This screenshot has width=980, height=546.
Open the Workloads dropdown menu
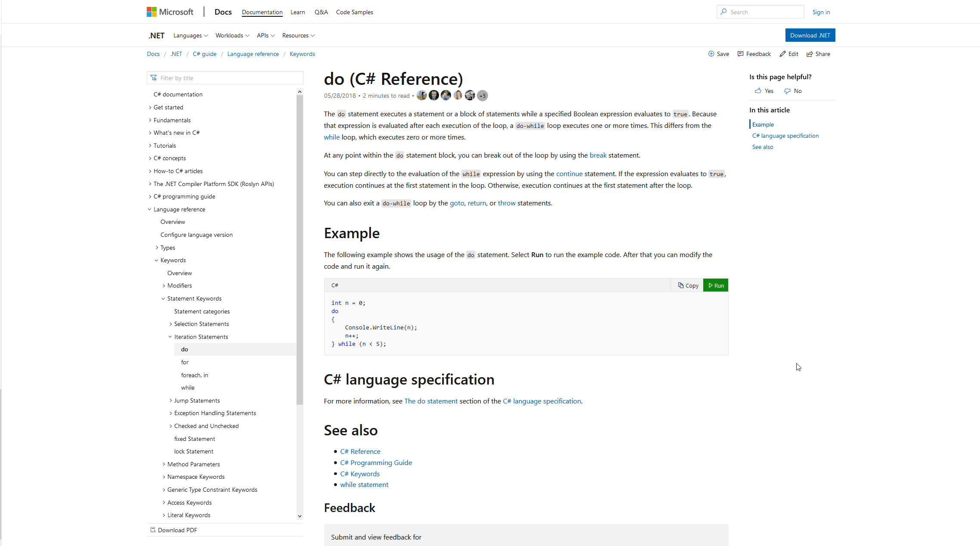coord(232,35)
